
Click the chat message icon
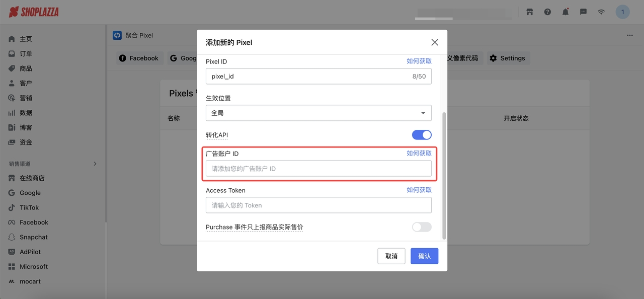(583, 12)
